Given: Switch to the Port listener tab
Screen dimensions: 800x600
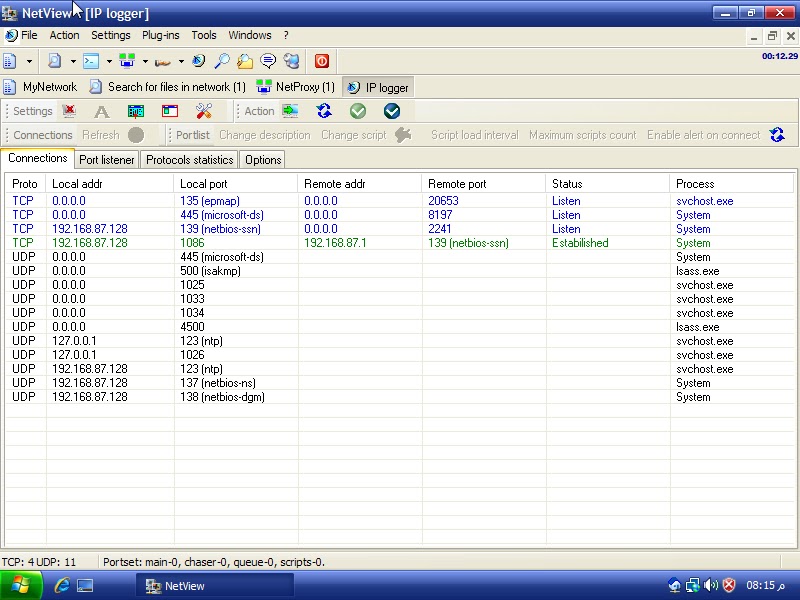Looking at the screenshot, I should pos(106,160).
